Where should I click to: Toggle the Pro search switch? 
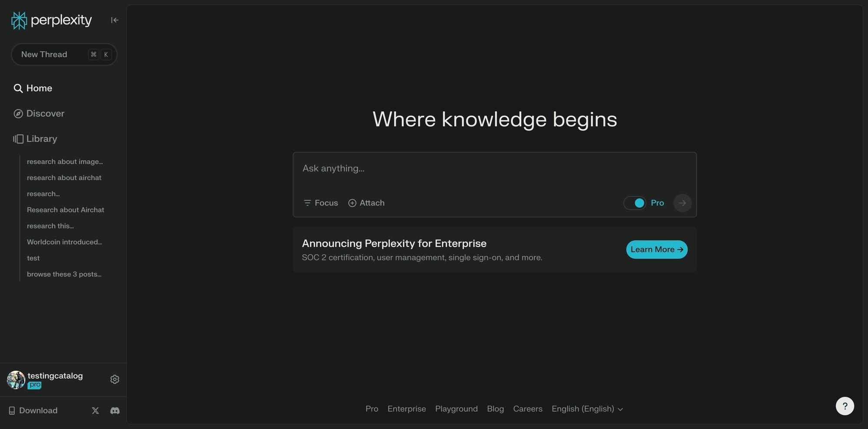click(x=635, y=203)
